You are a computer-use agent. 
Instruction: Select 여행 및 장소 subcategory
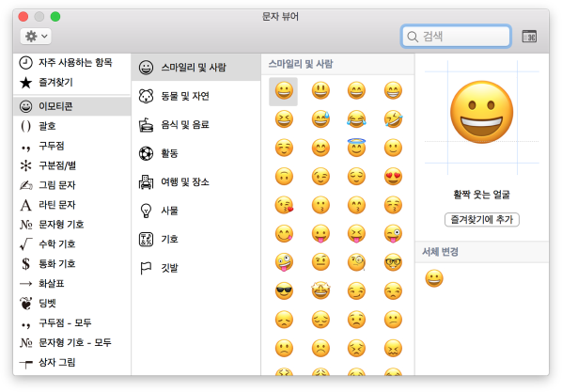(195, 182)
